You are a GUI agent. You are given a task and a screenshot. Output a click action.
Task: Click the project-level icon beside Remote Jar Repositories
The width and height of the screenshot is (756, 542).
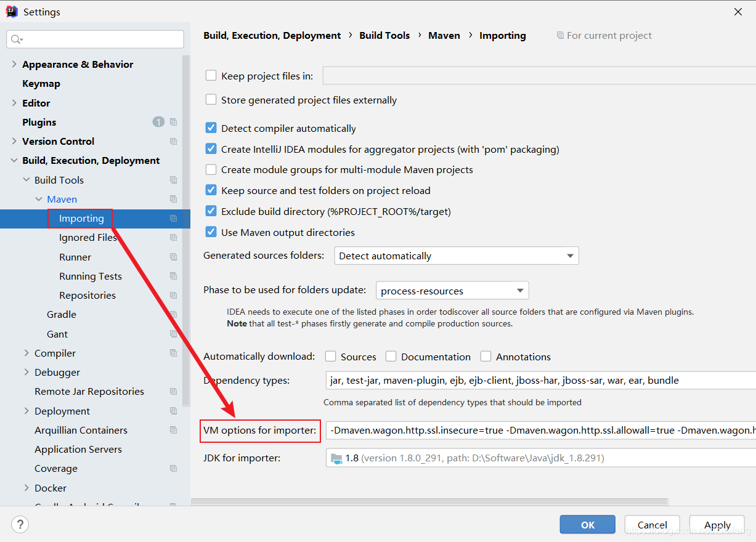tap(173, 391)
